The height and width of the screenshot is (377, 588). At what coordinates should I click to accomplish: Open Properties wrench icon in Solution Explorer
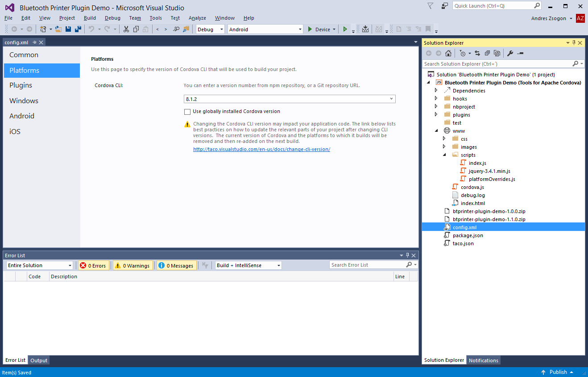tap(510, 53)
